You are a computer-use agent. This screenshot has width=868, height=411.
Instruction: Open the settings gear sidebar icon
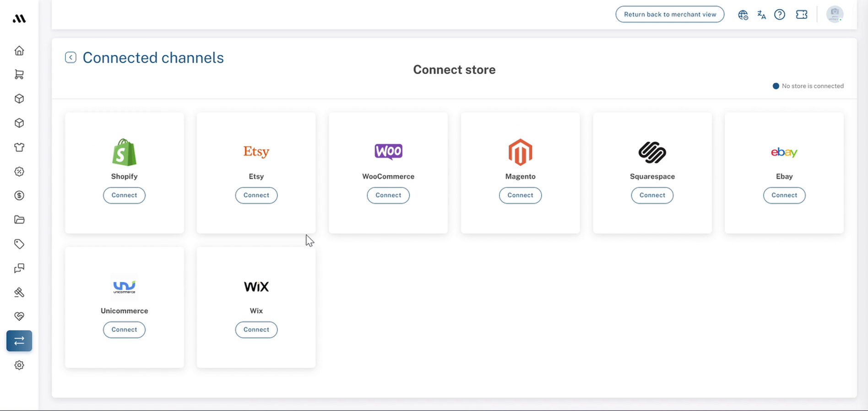(19, 365)
